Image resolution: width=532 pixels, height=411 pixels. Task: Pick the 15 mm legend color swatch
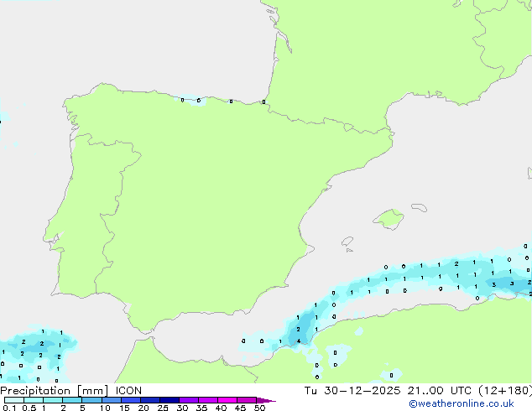pos(130,400)
